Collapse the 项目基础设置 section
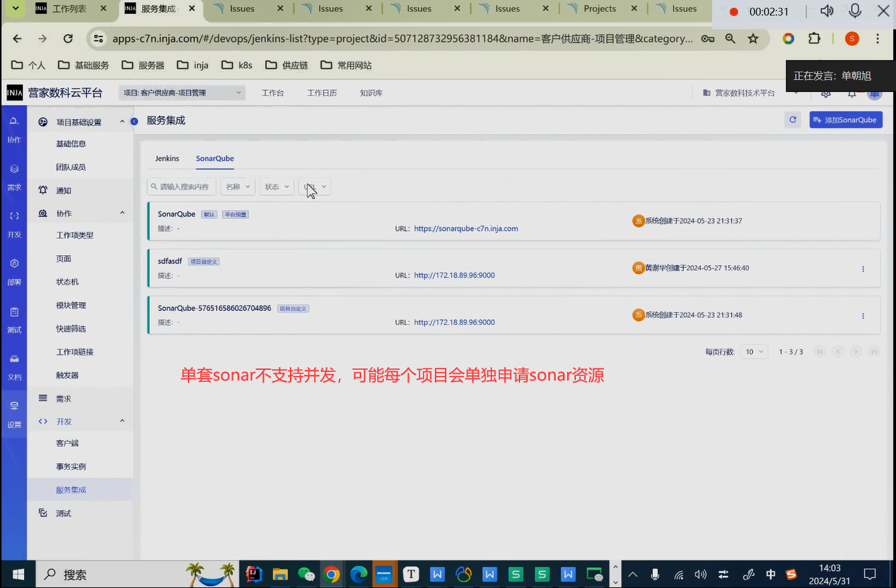The width and height of the screenshot is (896, 588). (x=122, y=121)
